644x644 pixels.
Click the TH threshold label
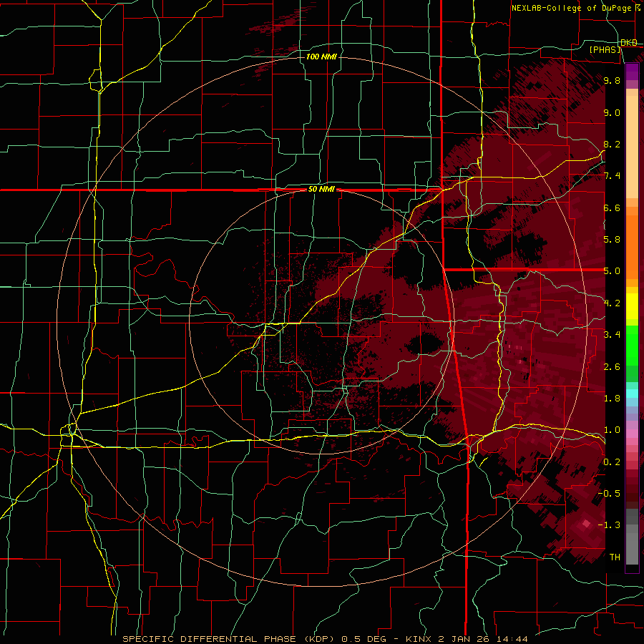615,557
